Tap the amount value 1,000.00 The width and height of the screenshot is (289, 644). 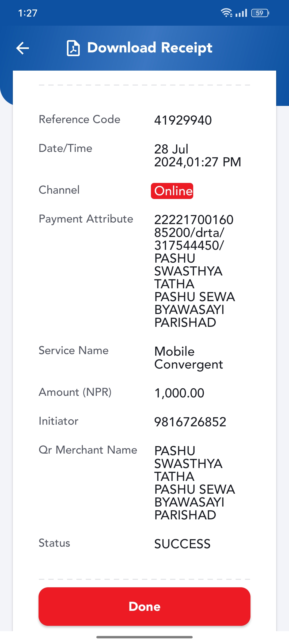coord(179,393)
